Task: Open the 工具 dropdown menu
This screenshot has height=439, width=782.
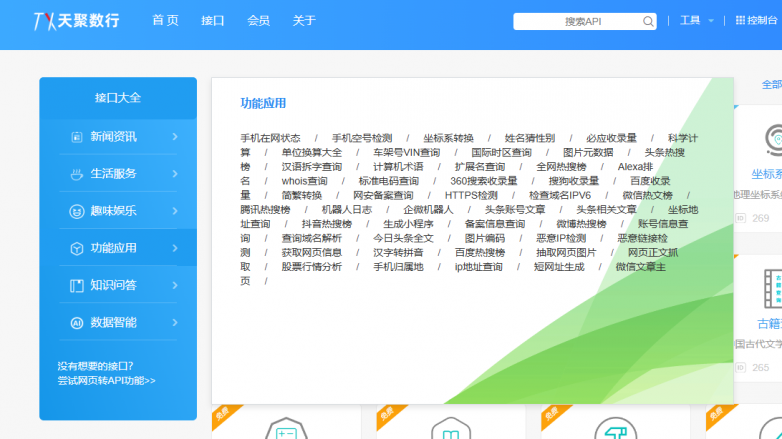Action: 696,20
